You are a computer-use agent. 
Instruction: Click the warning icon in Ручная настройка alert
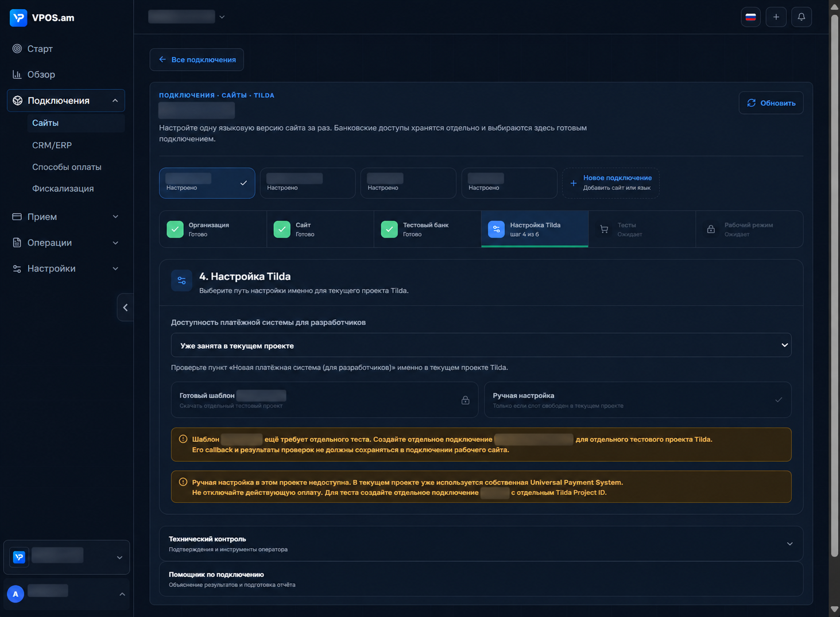coord(183,482)
